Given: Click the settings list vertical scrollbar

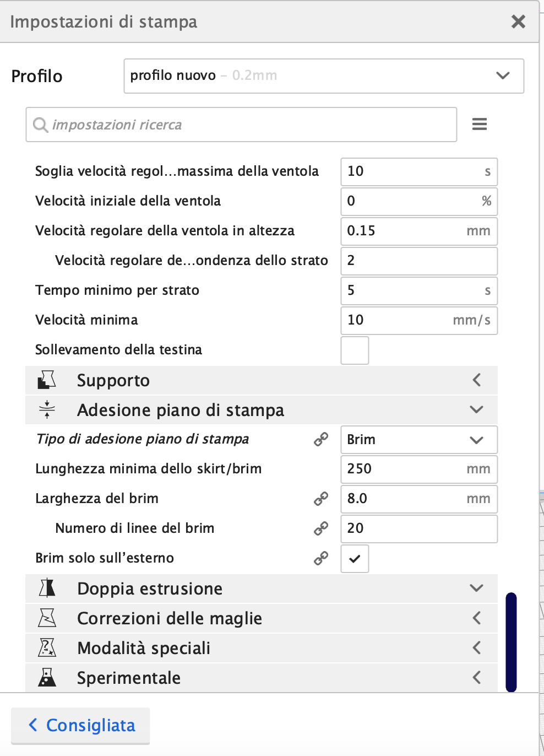Looking at the screenshot, I should [x=511, y=642].
